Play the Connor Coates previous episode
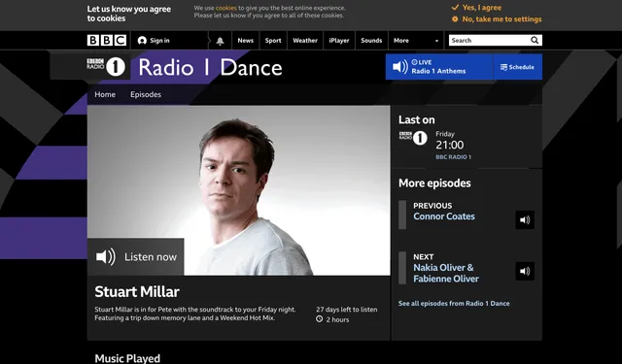 point(525,219)
